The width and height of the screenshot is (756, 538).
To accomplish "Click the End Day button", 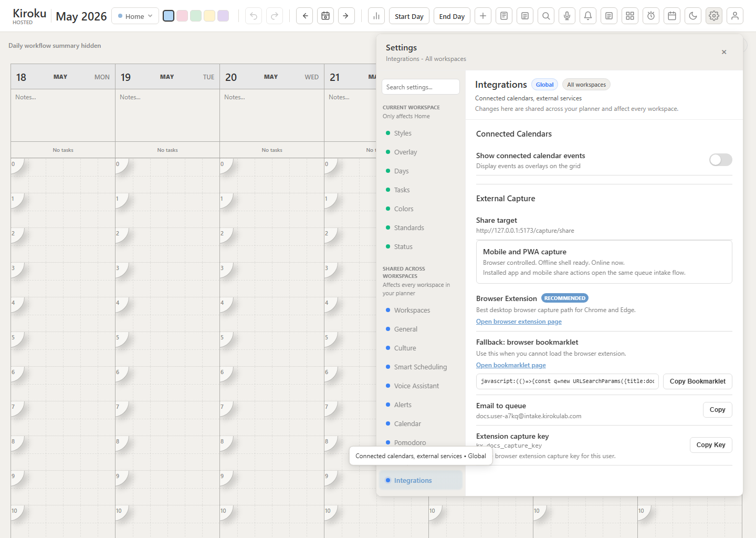I will click(452, 16).
